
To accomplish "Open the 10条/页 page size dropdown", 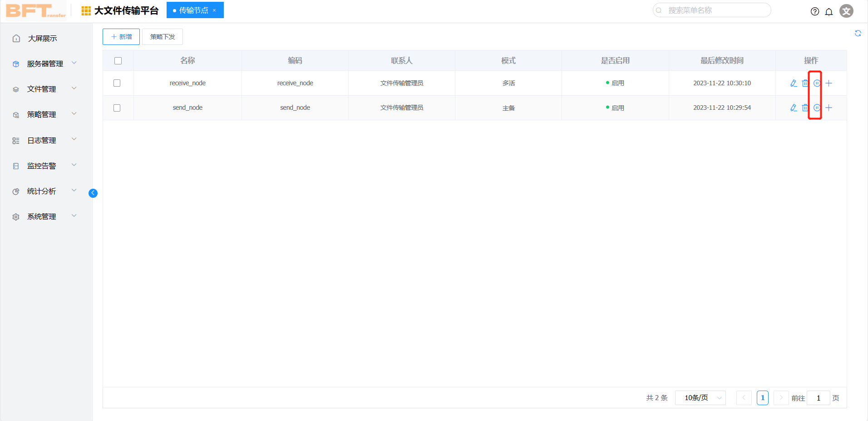I will 700,398.
